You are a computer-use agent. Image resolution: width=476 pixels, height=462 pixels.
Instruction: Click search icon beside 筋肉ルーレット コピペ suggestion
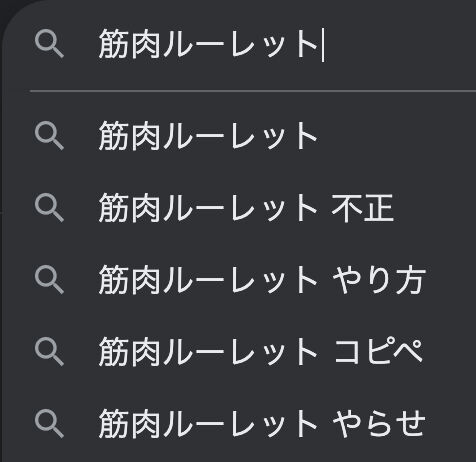(x=49, y=352)
